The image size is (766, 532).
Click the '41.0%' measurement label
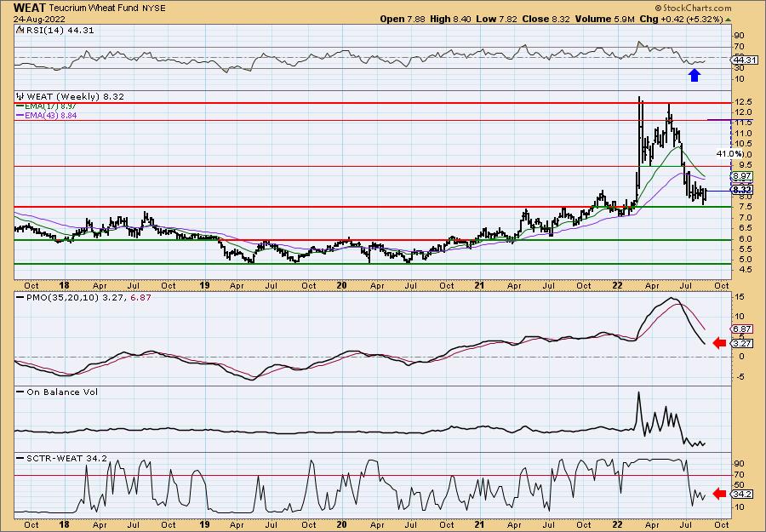[x=730, y=154]
